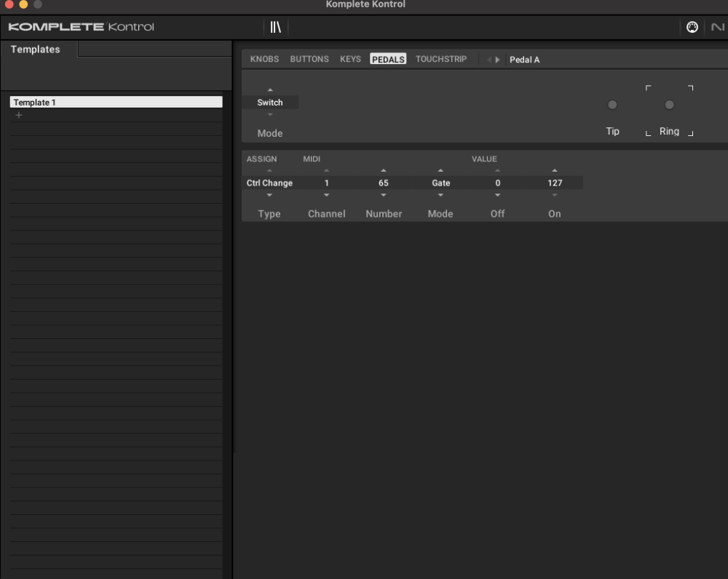728x579 pixels.
Task: Click the ASSIGN section header
Action: click(261, 159)
